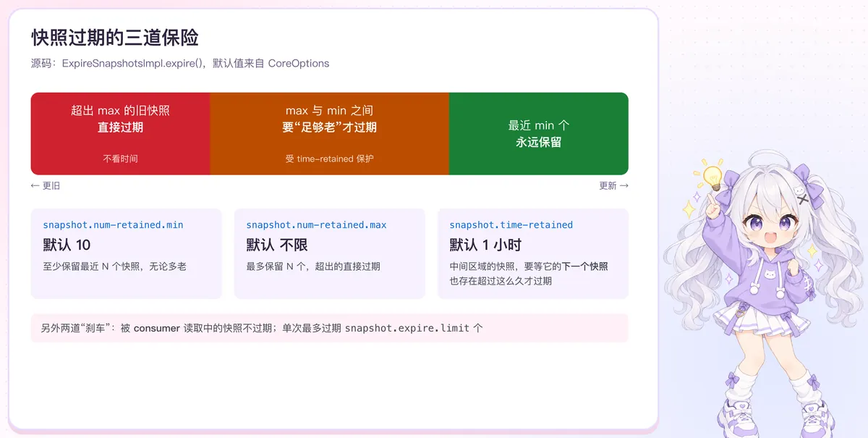Click the caption 不看时间
868x438 pixels.
120,159
